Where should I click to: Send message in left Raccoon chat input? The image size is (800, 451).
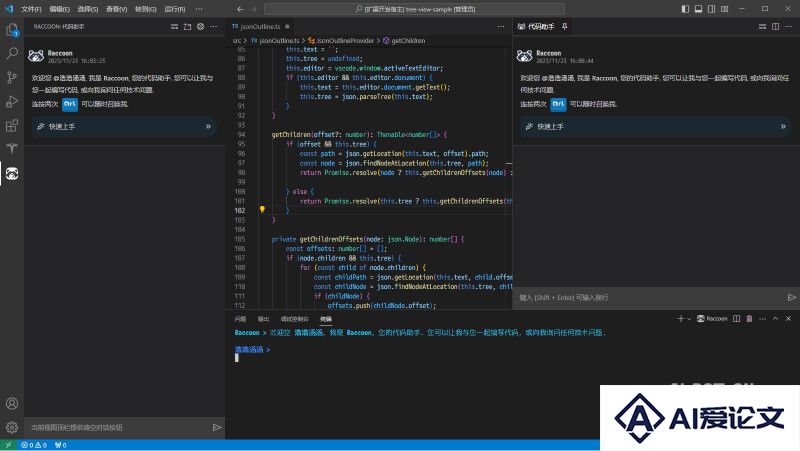pos(217,428)
